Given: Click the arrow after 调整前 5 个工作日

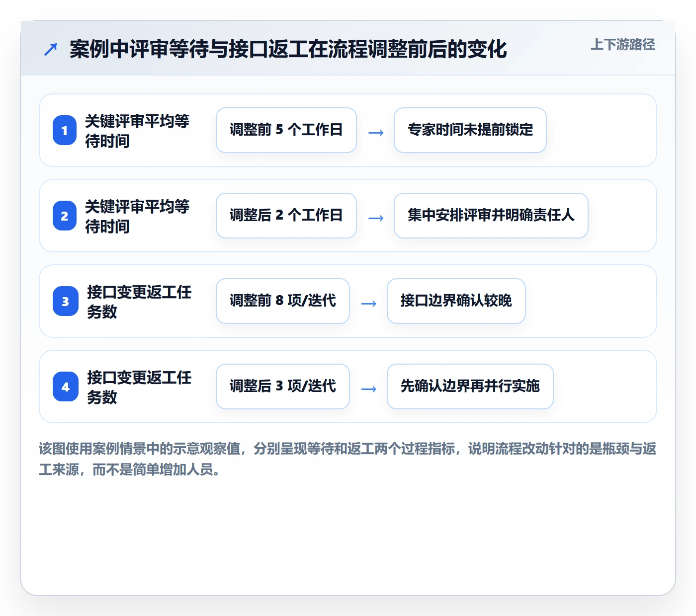Looking at the screenshot, I should pos(376,132).
